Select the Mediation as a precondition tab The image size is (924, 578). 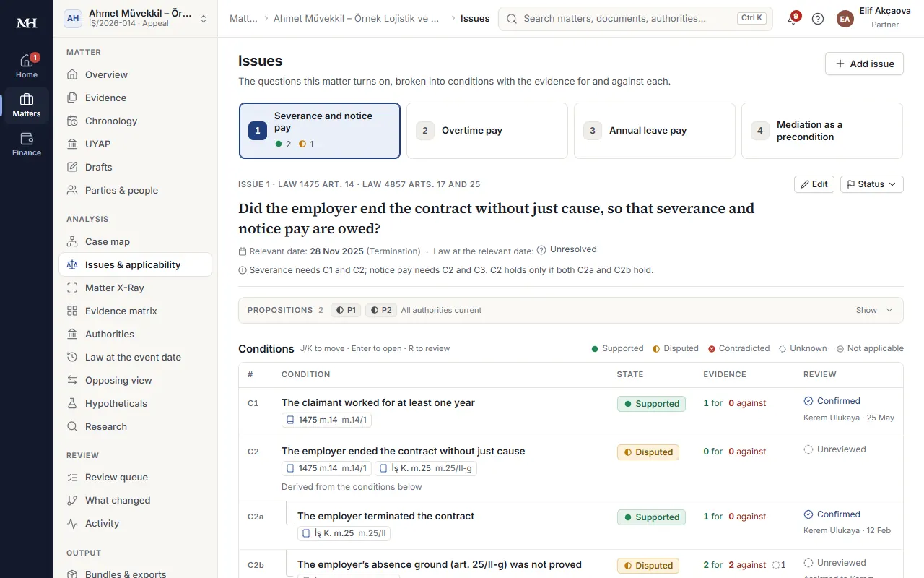822,131
